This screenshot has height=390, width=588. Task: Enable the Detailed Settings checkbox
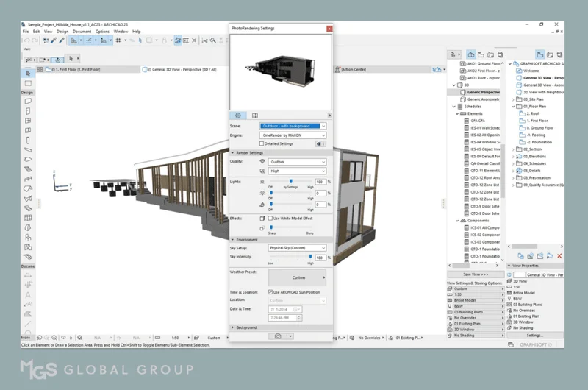click(262, 143)
